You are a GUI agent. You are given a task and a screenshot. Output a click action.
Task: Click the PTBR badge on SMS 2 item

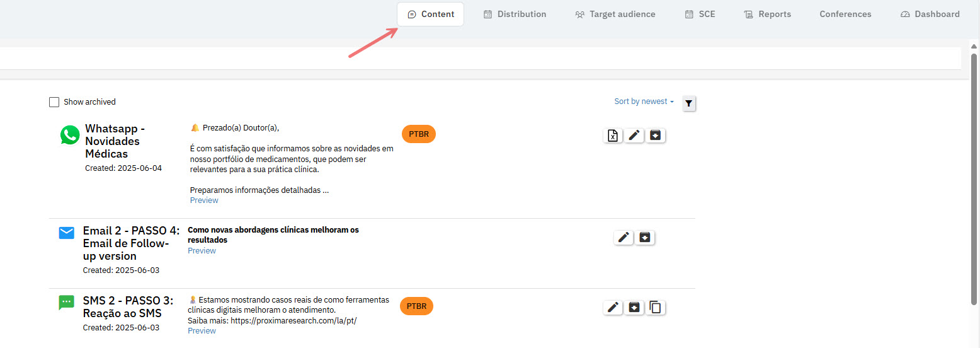(416, 306)
